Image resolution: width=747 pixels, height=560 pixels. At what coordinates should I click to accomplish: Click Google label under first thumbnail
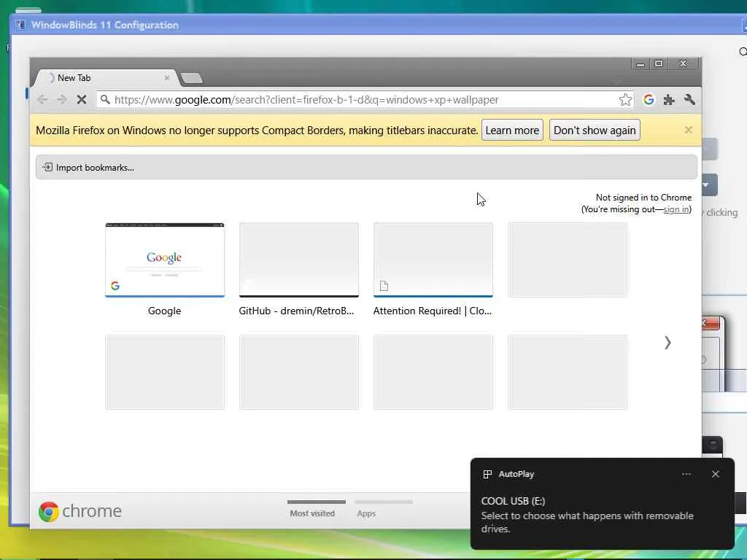click(x=164, y=311)
